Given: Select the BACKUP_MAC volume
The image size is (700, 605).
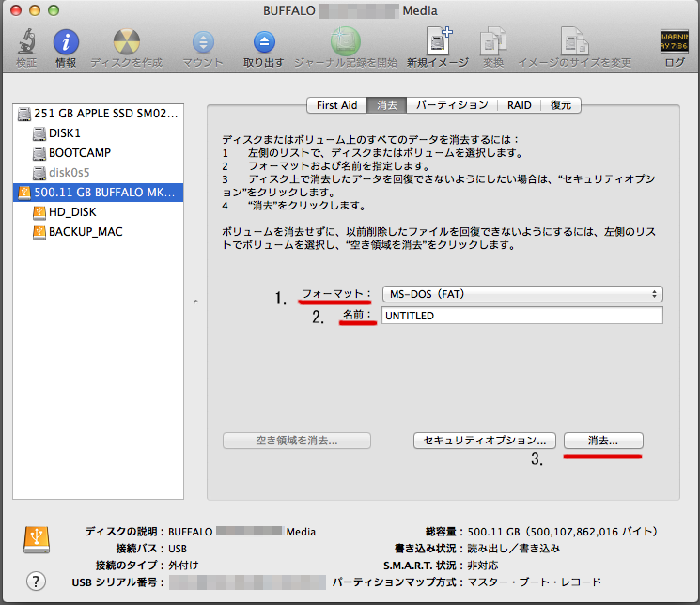Looking at the screenshot, I should pos(99,232).
